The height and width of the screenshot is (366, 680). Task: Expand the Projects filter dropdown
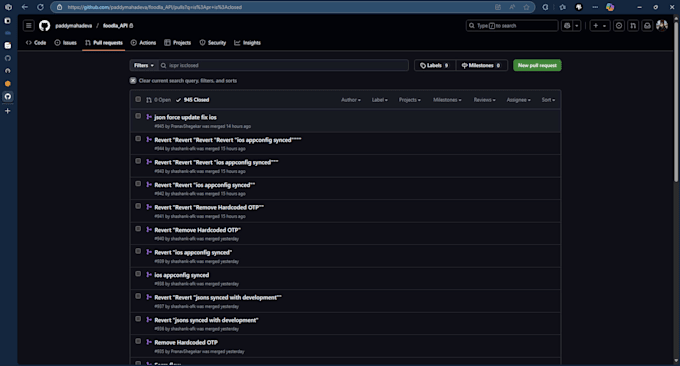(409, 100)
